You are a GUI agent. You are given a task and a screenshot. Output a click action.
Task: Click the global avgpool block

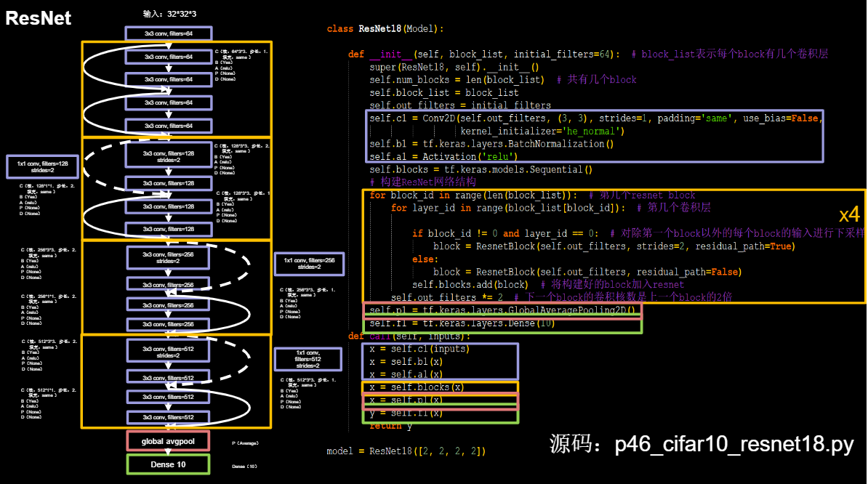(167, 440)
